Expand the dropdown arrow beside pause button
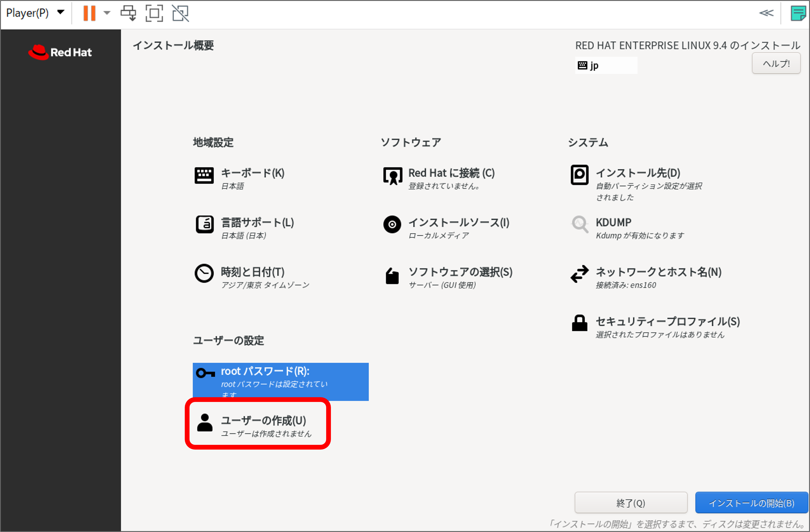This screenshot has width=810, height=532. tap(107, 13)
